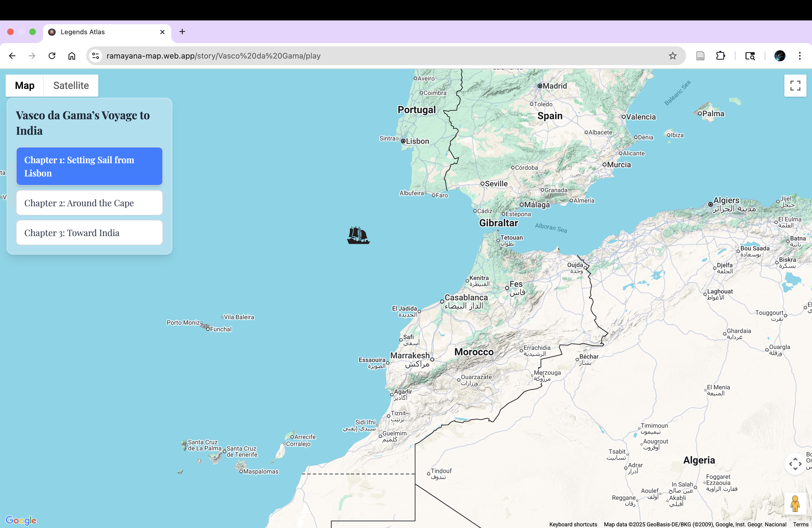The image size is (812, 528).
Task: Bookmark this page with star icon
Action: pos(673,56)
